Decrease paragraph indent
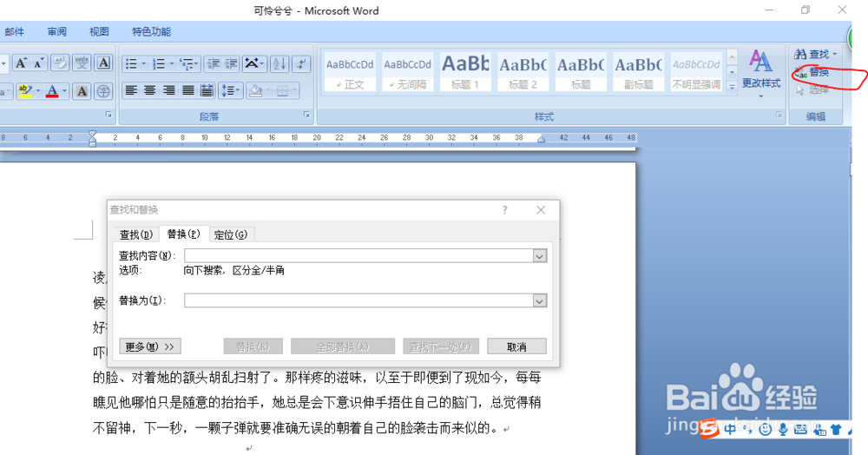The image size is (868, 455). tap(213, 64)
